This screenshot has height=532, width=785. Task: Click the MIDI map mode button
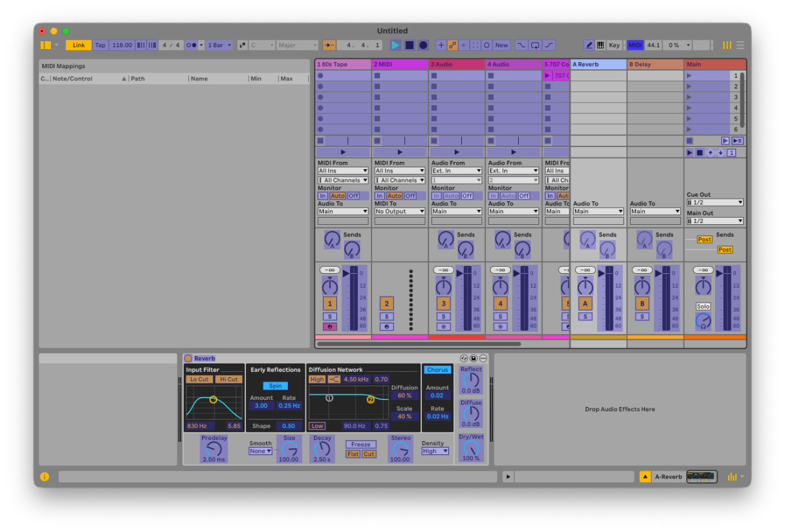[x=635, y=45]
